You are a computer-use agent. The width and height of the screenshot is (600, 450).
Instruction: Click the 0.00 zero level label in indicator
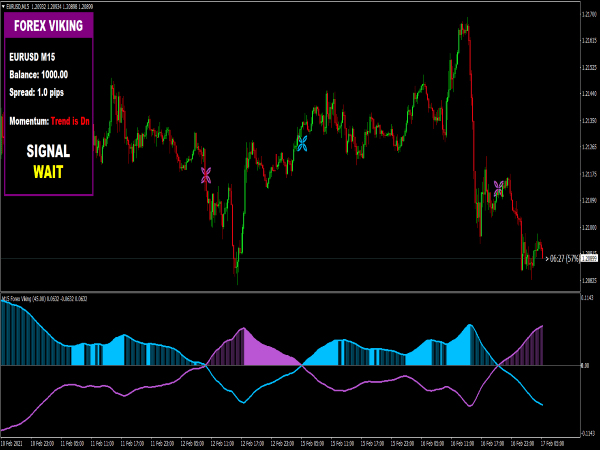585,366
